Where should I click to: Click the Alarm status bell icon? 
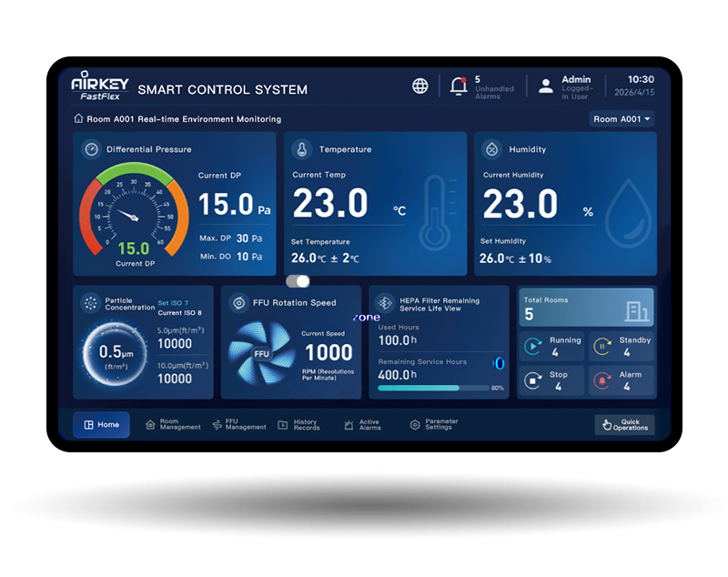point(602,380)
